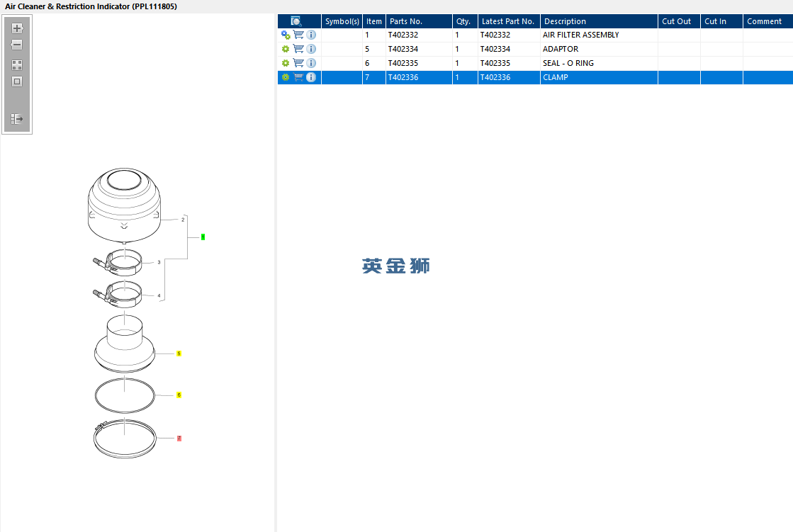This screenshot has width=793, height=532.
Task: Select the SEAL - O RING row
Action: pyautogui.click(x=535, y=63)
